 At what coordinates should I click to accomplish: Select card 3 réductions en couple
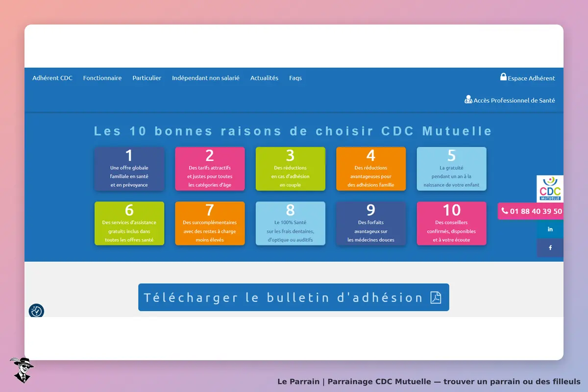pos(291,169)
